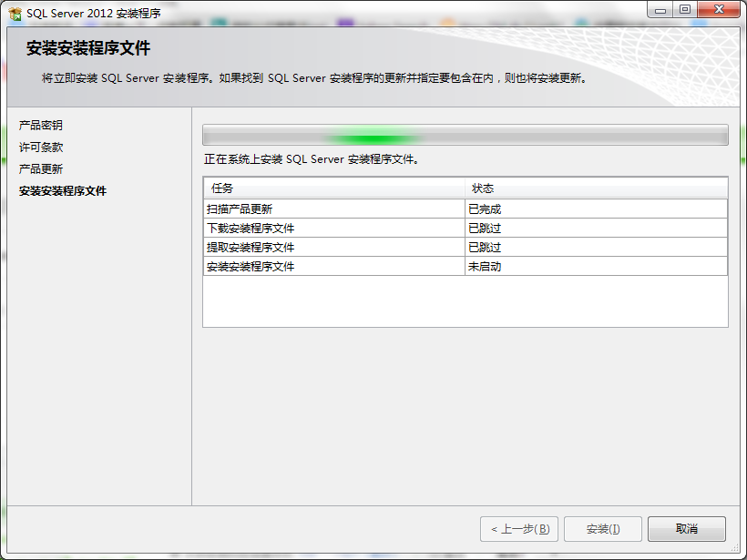Click the 状态 column header
747x560 pixels.
point(596,188)
